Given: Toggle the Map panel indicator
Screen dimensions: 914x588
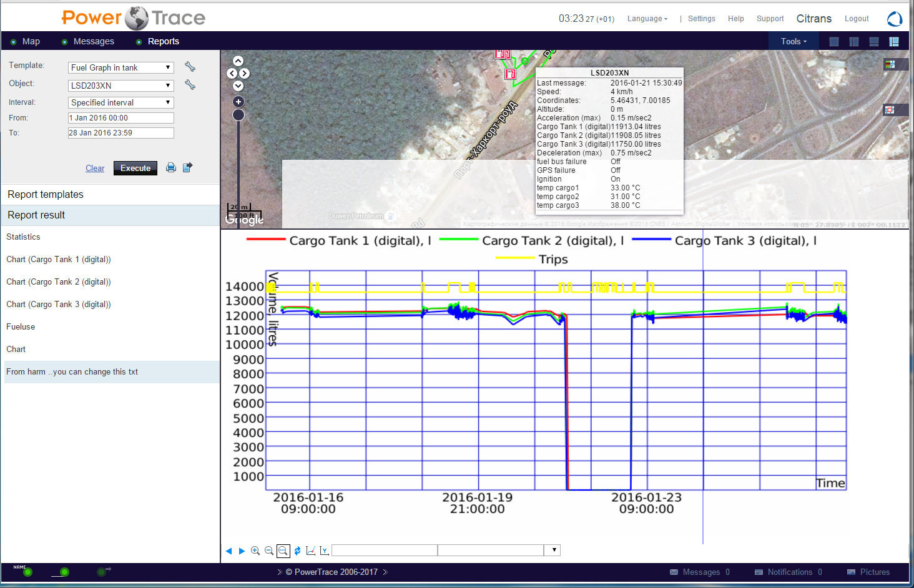Looking at the screenshot, I should tap(14, 42).
